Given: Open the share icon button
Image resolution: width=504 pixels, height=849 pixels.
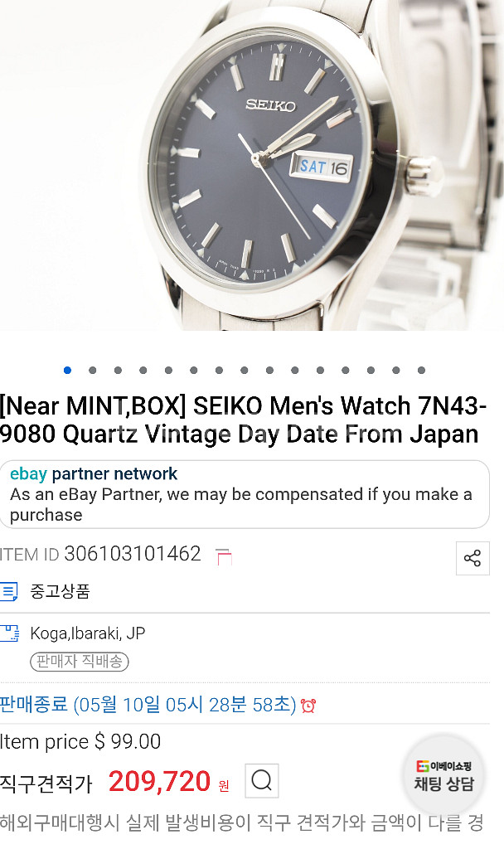Looking at the screenshot, I should (x=472, y=558).
